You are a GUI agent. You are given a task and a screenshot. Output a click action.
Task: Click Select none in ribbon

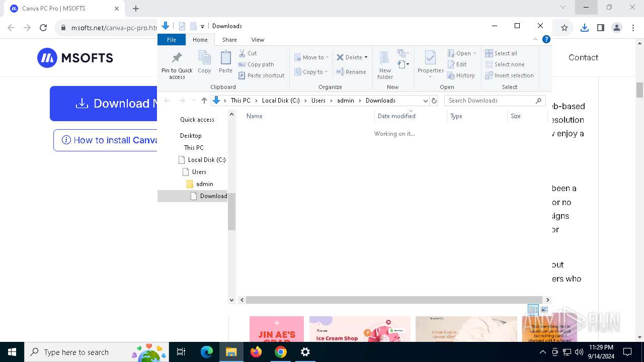(x=505, y=64)
